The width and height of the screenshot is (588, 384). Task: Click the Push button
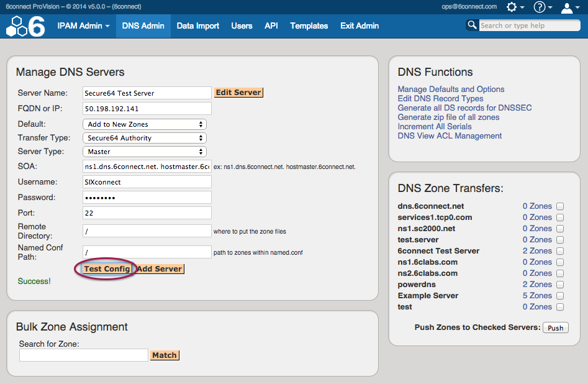[x=555, y=327]
